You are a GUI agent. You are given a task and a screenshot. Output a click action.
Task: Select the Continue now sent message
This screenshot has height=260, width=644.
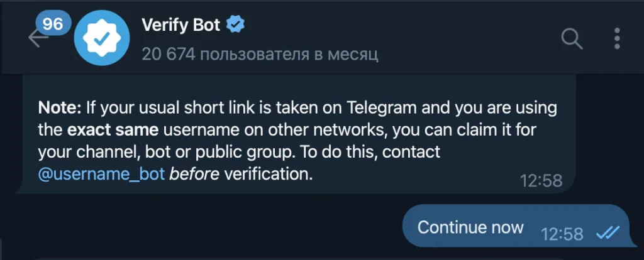[x=470, y=227]
